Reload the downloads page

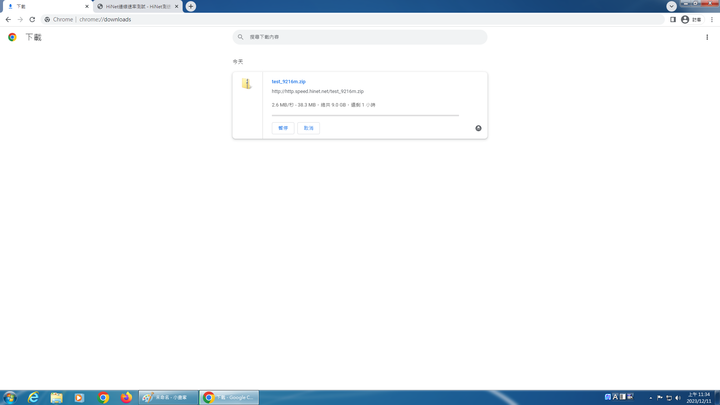pyautogui.click(x=32, y=19)
